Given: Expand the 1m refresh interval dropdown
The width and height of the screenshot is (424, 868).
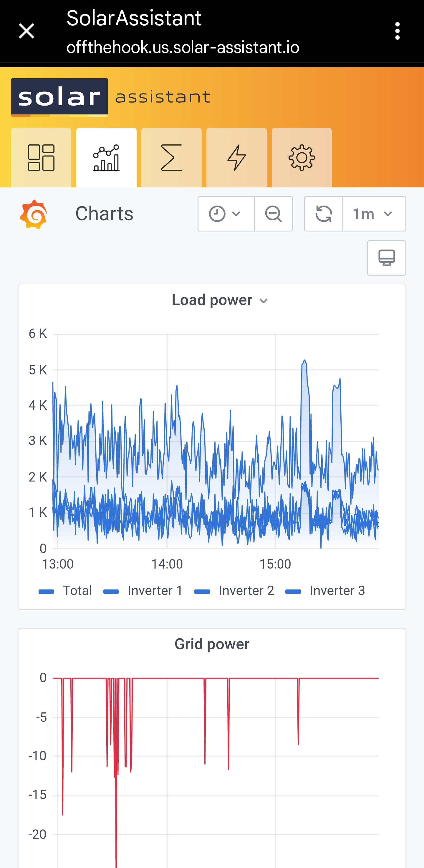Looking at the screenshot, I should tap(374, 214).
